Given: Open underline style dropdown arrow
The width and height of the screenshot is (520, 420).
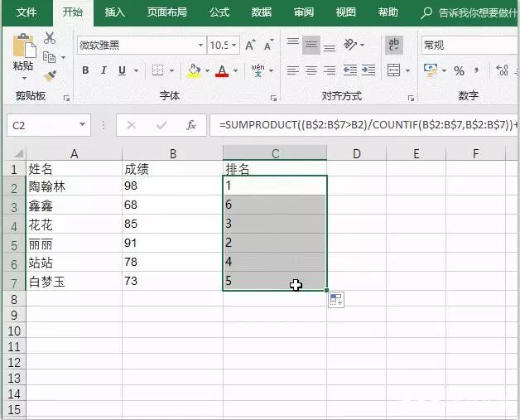Looking at the screenshot, I should 136,70.
